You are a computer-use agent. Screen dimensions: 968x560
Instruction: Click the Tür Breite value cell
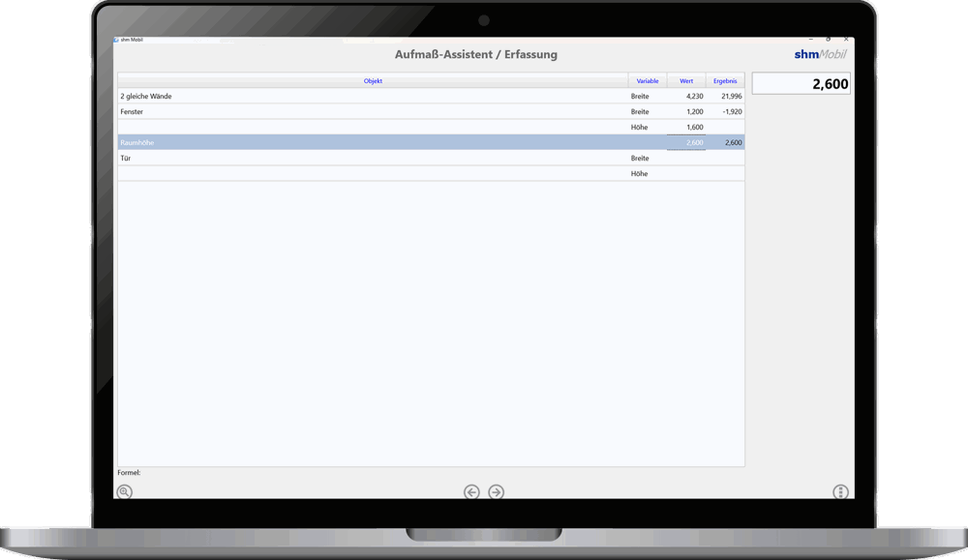coord(686,159)
